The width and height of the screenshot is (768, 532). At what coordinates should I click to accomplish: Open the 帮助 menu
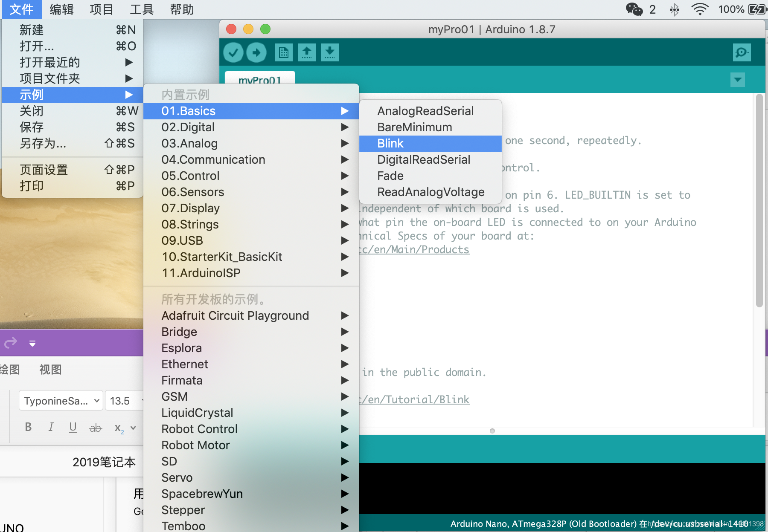click(x=182, y=9)
